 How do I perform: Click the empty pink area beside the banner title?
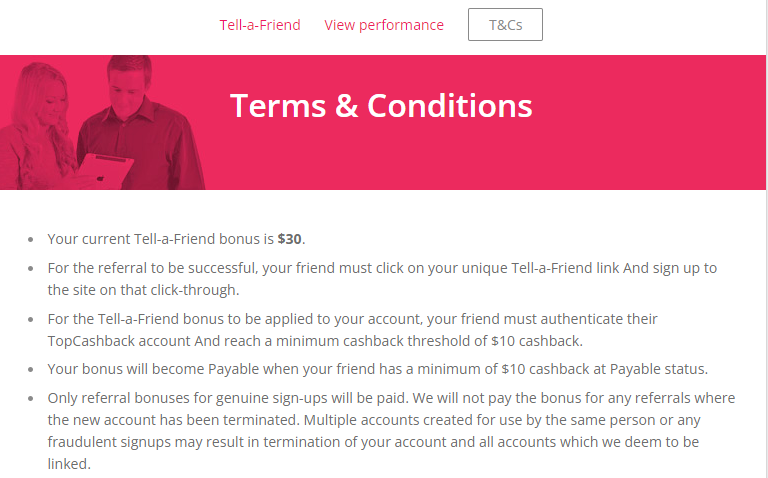(647, 122)
